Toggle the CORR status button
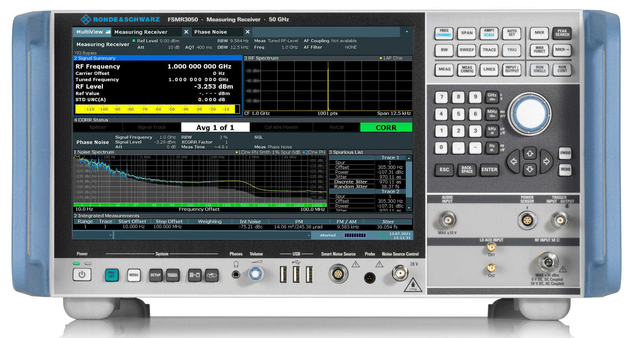Screen dimensions: 644x338 386,127
